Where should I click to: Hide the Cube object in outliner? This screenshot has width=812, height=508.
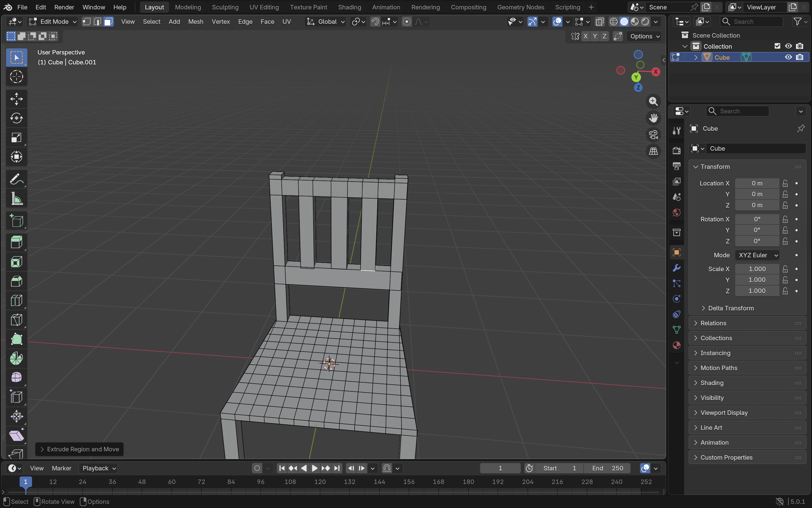(788, 57)
